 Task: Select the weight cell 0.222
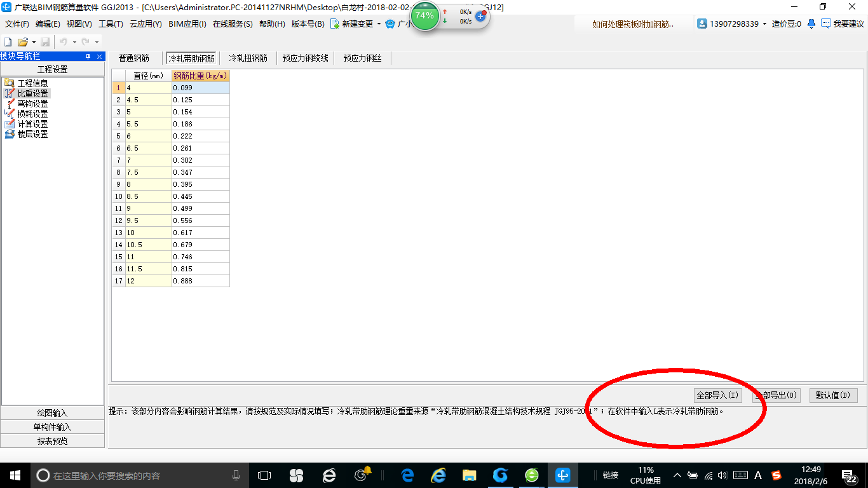[x=201, y=136]
